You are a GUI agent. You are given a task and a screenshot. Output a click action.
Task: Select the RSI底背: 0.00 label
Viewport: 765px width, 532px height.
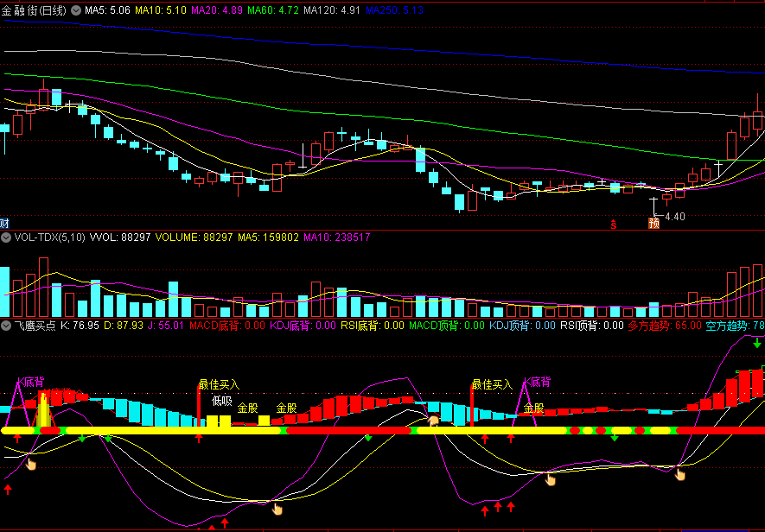point(373,326)
